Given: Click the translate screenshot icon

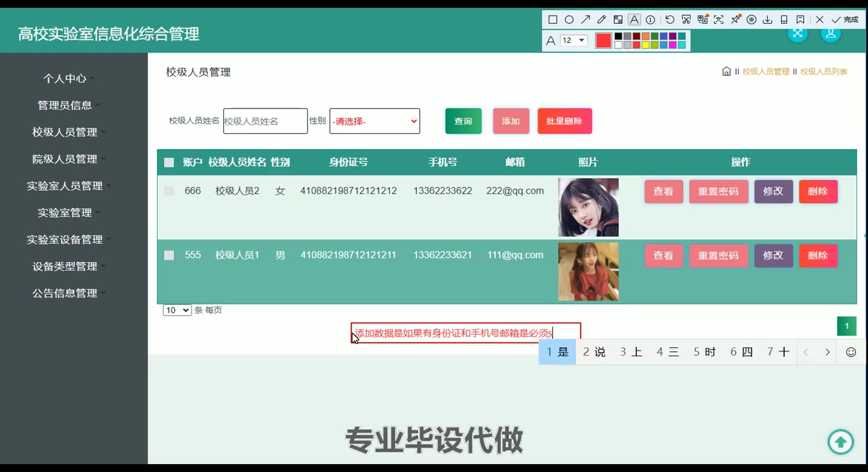Looking at the screenshot, I should (703, 20).
